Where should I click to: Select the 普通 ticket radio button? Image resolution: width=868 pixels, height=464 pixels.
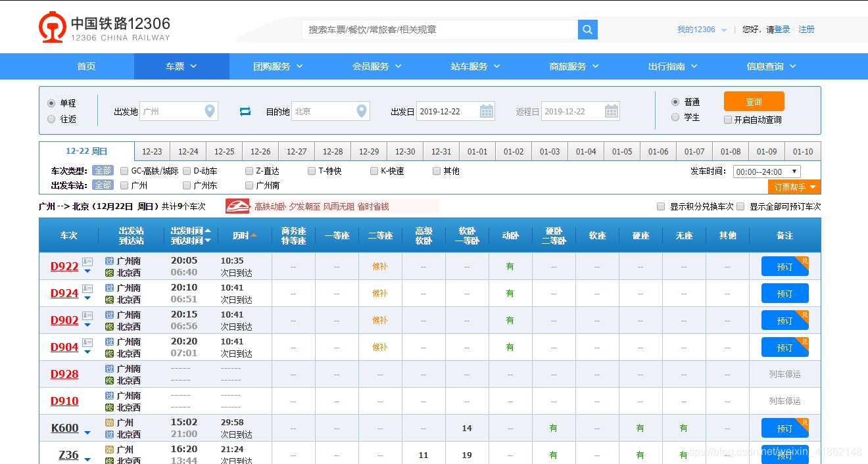click(x=675, y=102)
